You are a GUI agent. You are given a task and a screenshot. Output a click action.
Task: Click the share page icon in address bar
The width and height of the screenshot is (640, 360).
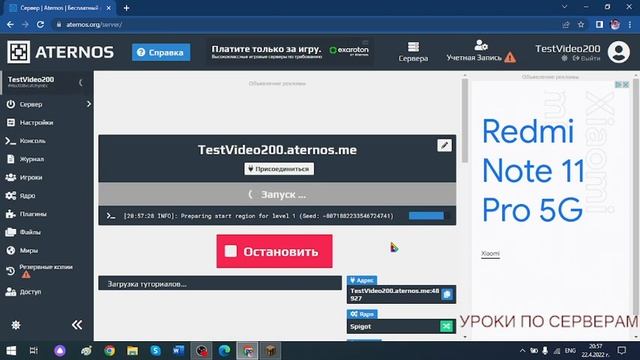pos(565,24)
